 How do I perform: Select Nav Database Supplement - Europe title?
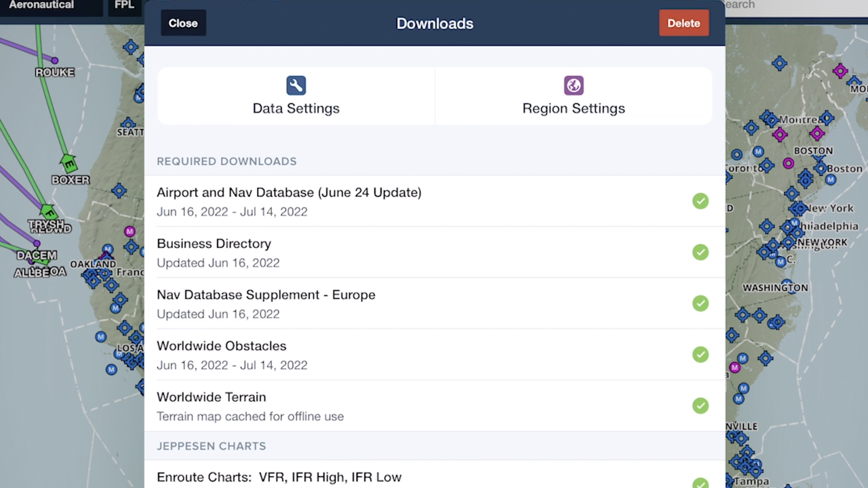click(x=266, y=295)
